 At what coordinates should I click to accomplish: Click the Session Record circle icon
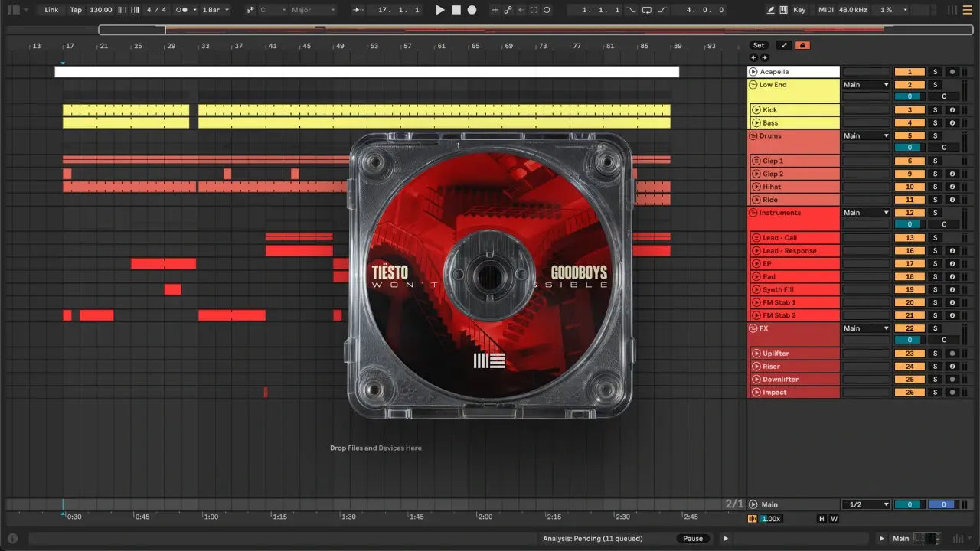[547, 10]
